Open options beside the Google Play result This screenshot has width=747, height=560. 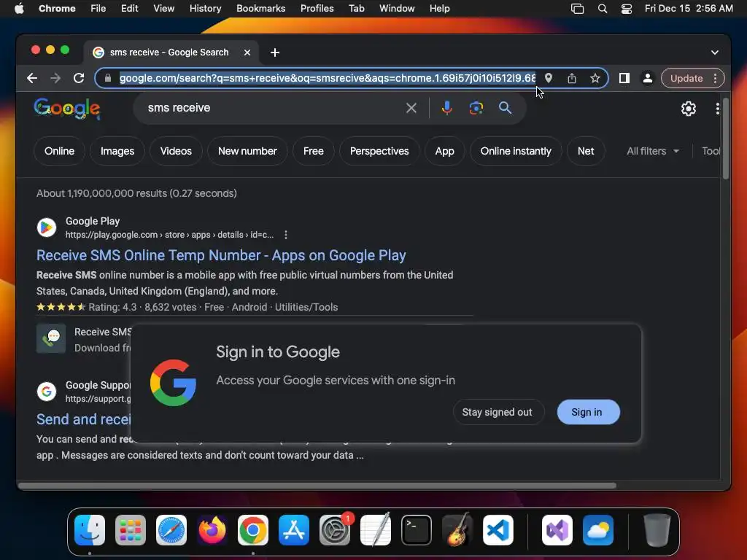pyautogui.click(x=285, y=235)
